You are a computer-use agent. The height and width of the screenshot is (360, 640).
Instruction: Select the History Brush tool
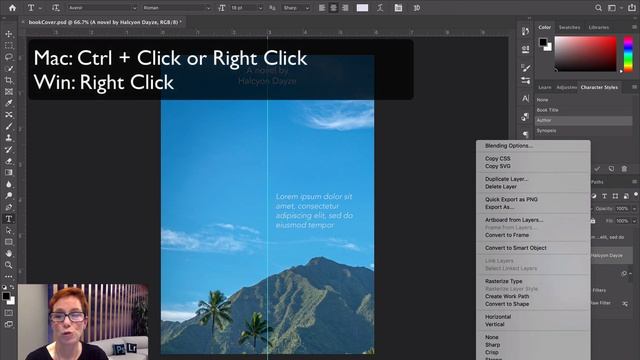pos(9,149)
